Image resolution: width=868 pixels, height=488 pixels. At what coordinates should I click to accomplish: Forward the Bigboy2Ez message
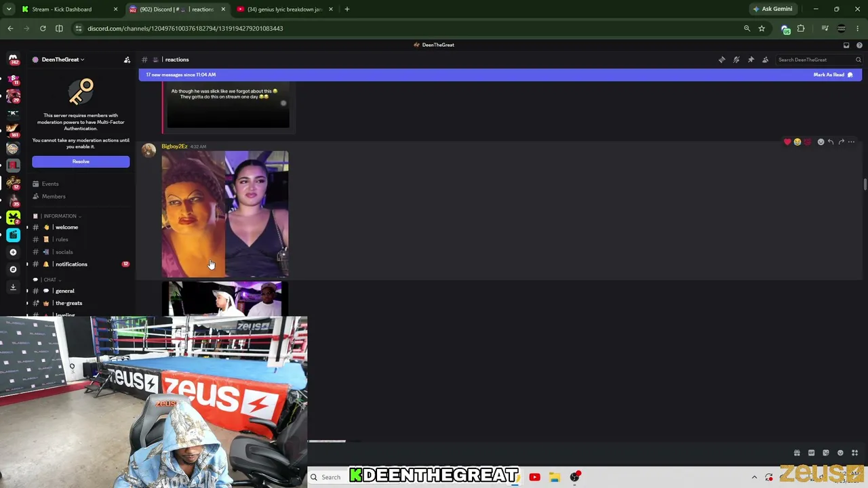841,142
